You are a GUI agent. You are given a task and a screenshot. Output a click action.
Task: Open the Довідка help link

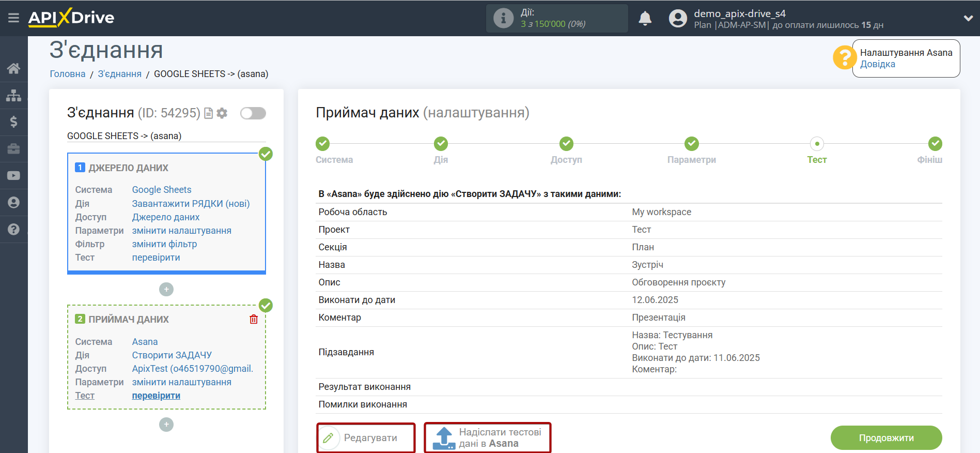(878, 64)
